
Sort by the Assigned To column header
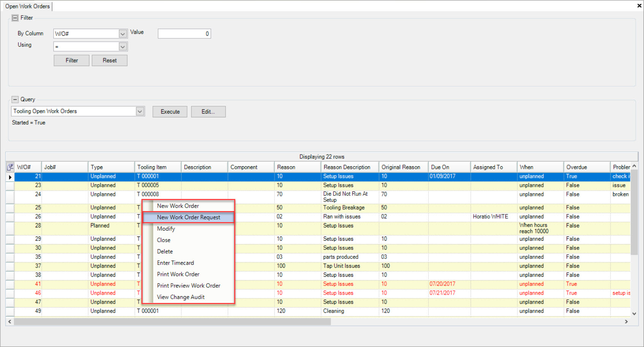pos(494,167)
